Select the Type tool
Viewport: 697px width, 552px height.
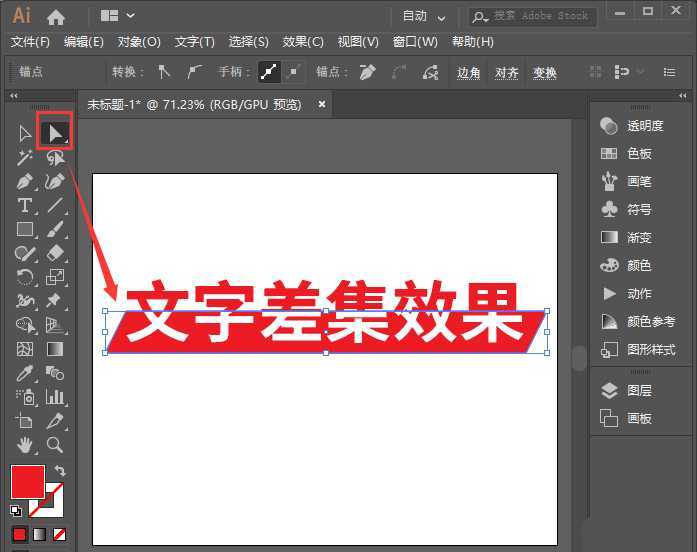(25, 205)
